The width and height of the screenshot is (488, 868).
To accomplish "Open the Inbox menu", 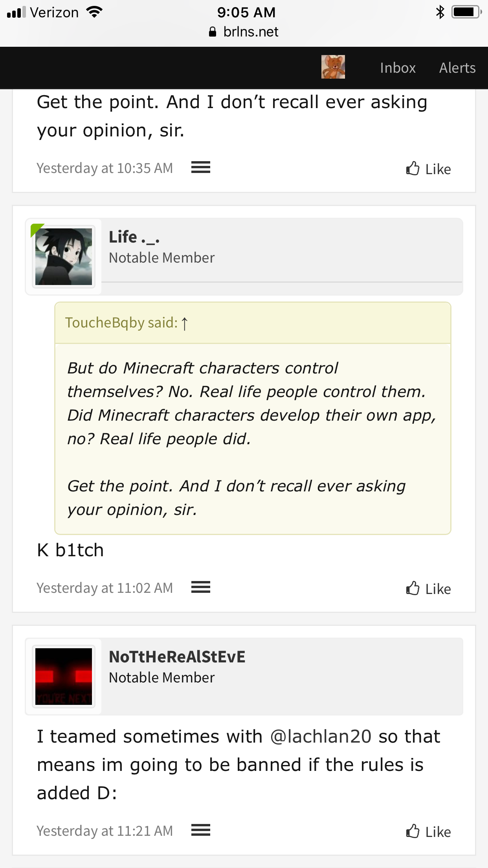I will click(x=398, y=68).
